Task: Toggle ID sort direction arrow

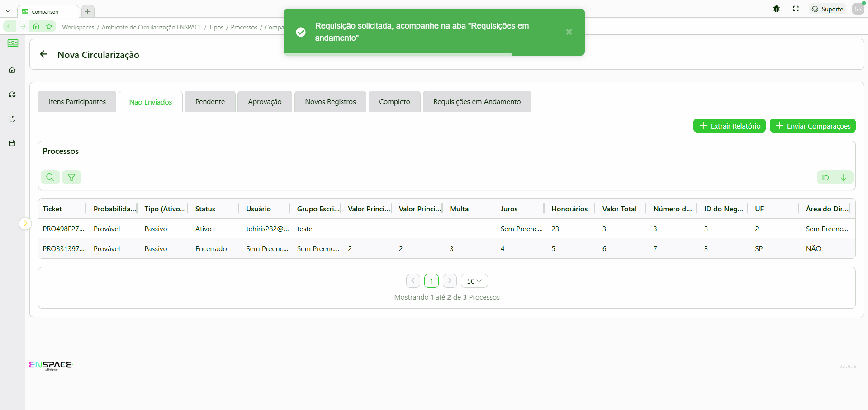Action: point(843,177)
